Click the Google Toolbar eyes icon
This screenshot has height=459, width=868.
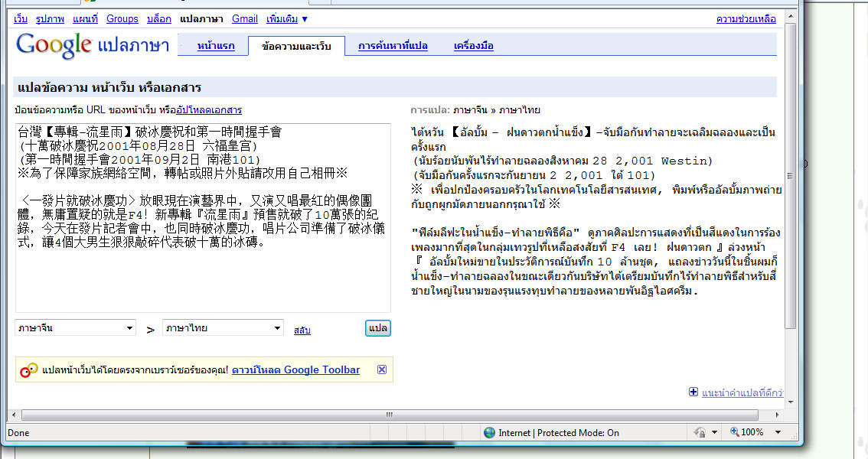(x=29, y=370)
